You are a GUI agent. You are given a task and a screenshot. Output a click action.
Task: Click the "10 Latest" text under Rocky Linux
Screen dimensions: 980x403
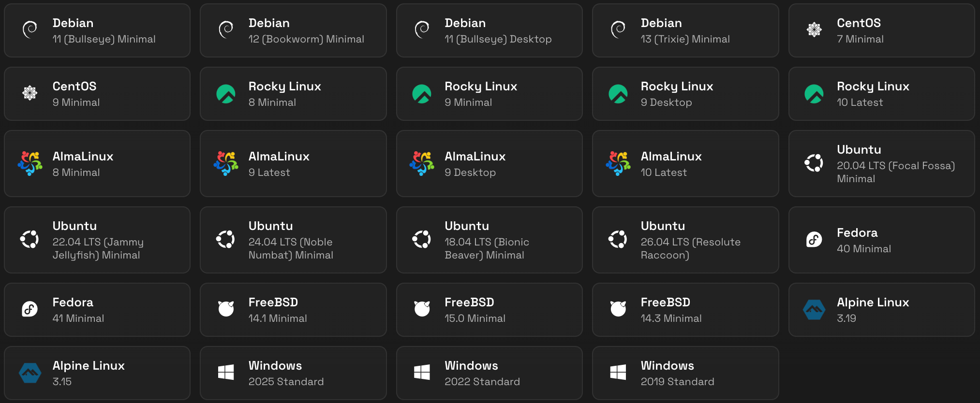[x=860, y=102]
